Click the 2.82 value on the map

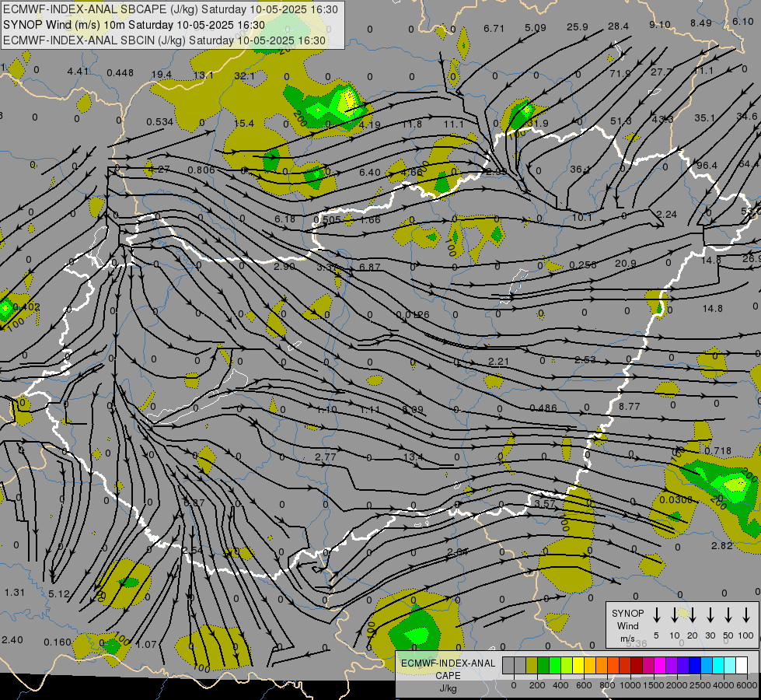[x=721, y=545]
